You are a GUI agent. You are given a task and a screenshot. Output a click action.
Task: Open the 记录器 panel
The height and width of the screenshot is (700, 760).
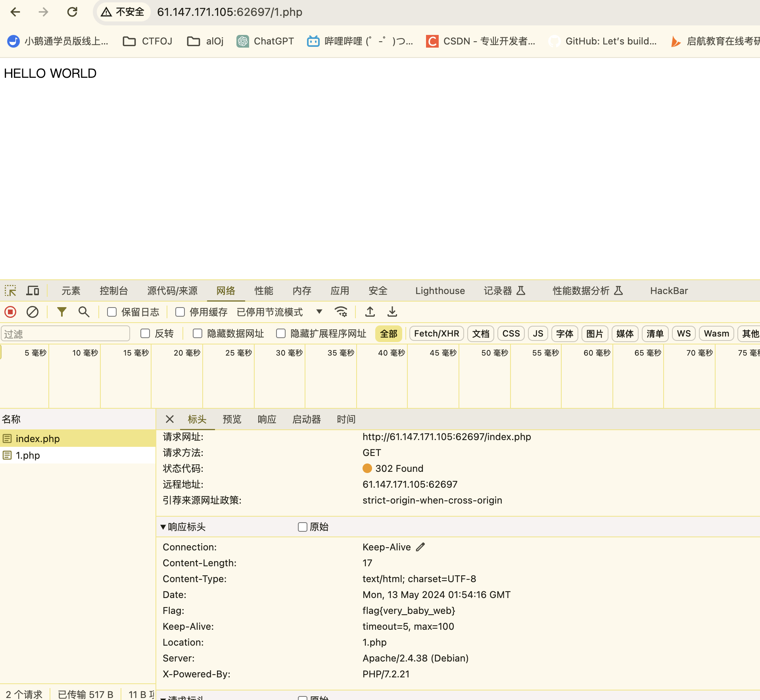click(505, 290)
